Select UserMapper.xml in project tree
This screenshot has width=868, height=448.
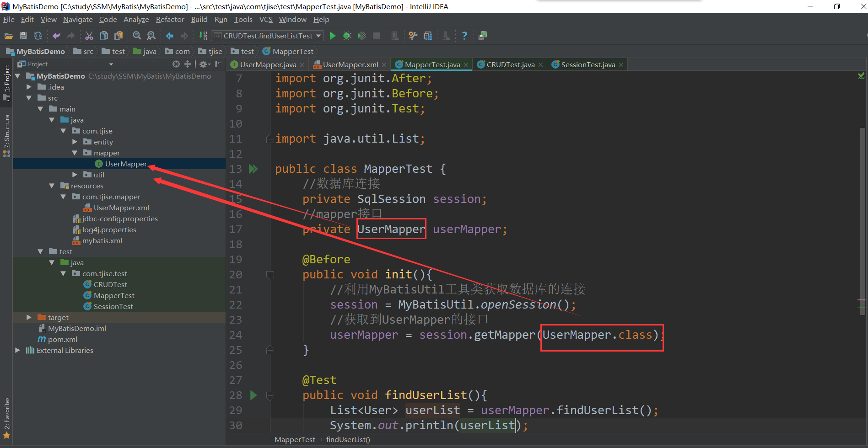pyautogui.click(x=121, y=208)
